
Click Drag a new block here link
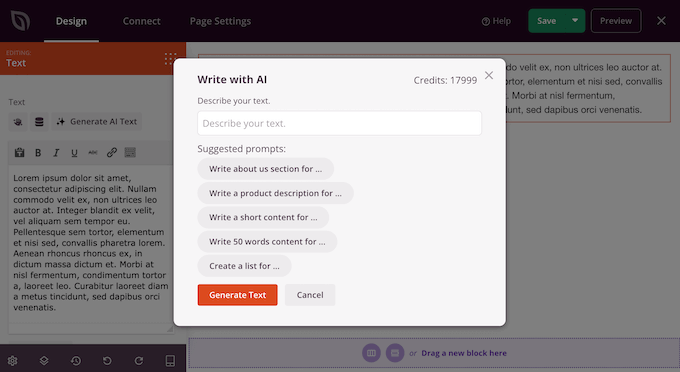464,353
